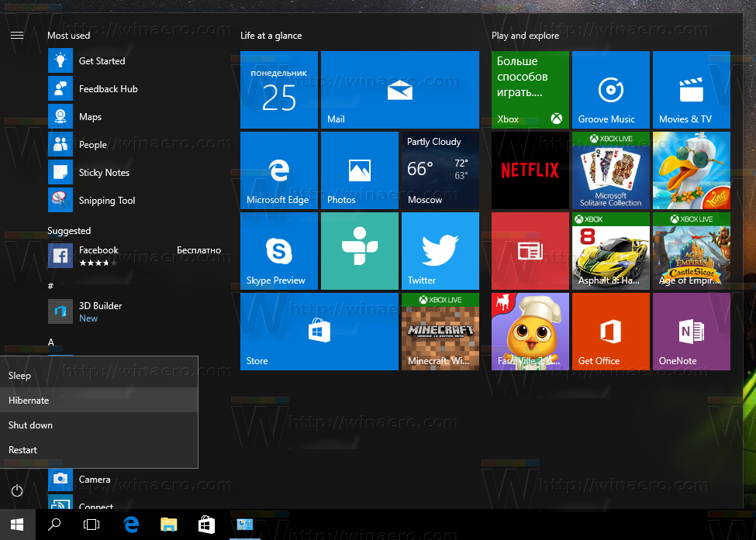The width and height of the screenshot is (756, 540).
Task: Open the Age of Empires Castle Siege tile
Action: 692,251
